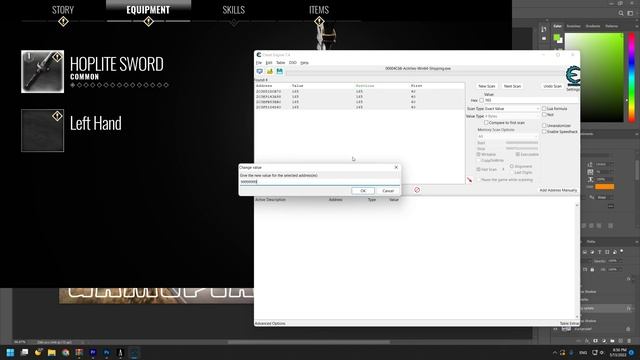Click the Undo Scan button
Screen dimensions: 640x360
pos(553,86)
